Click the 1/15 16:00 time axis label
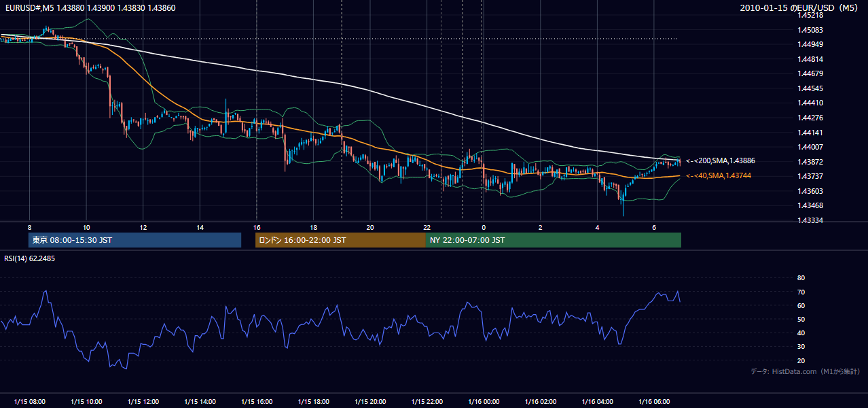Screen dimensions: 868x408 (257, 402)
